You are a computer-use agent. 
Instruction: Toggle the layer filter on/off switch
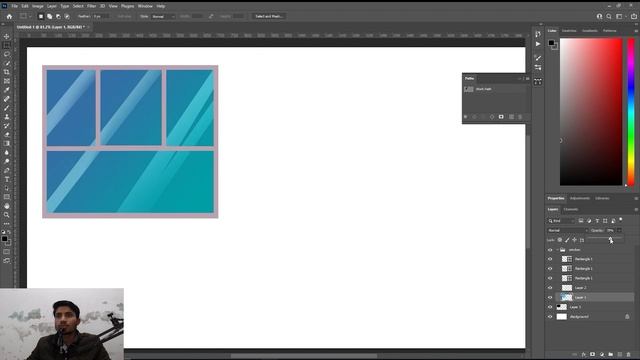(x=621, y=220)
